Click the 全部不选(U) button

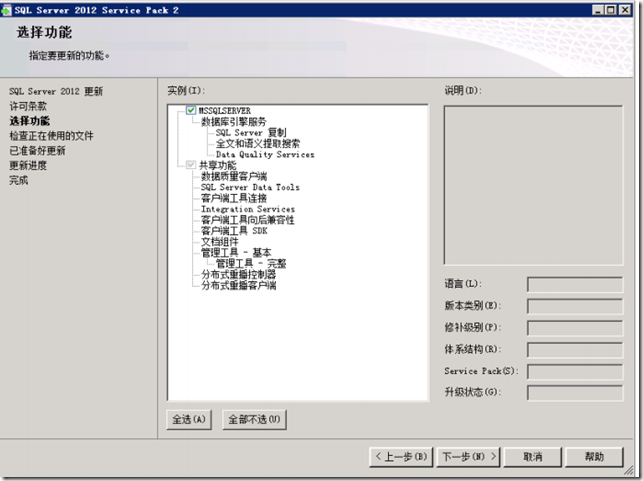(254, 419)
